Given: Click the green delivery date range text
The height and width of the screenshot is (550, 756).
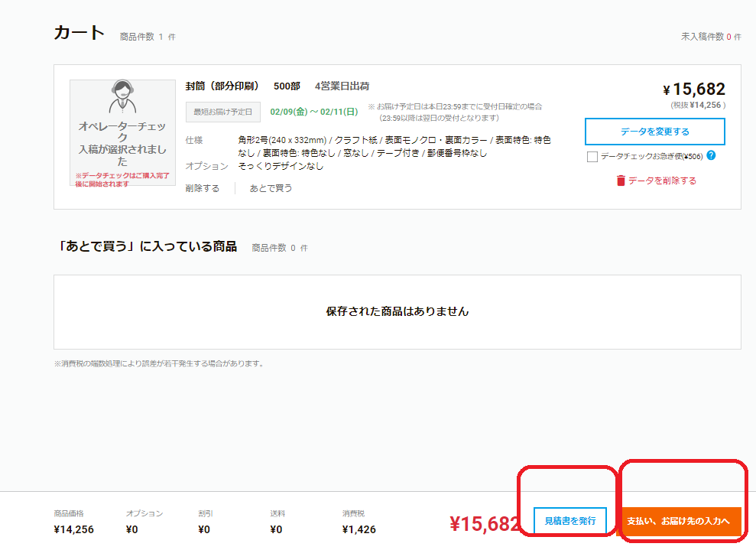Looking at the screenshot, I should click(314, 112).
